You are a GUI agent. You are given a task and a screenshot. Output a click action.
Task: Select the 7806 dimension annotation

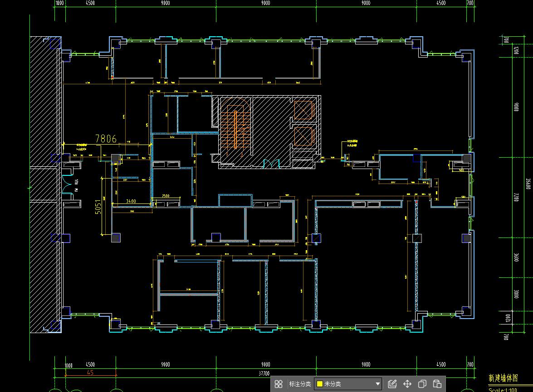(106, 139)
